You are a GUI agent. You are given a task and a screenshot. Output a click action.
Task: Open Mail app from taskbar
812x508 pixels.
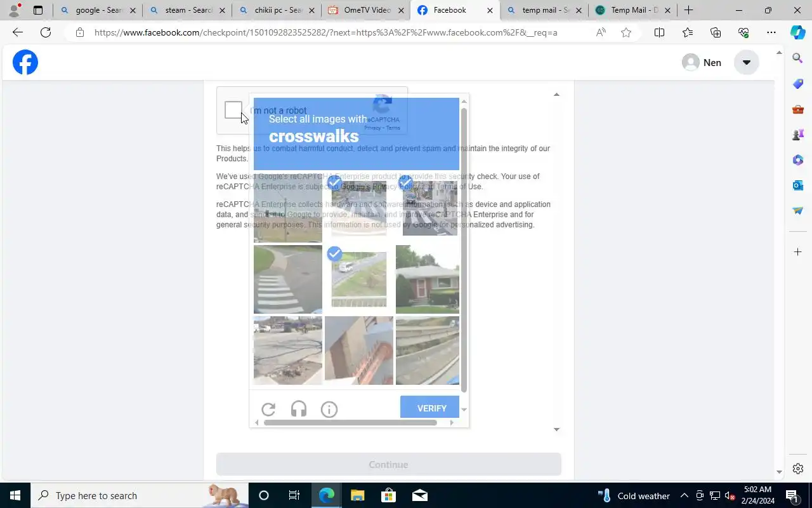[x=419, y=495]
